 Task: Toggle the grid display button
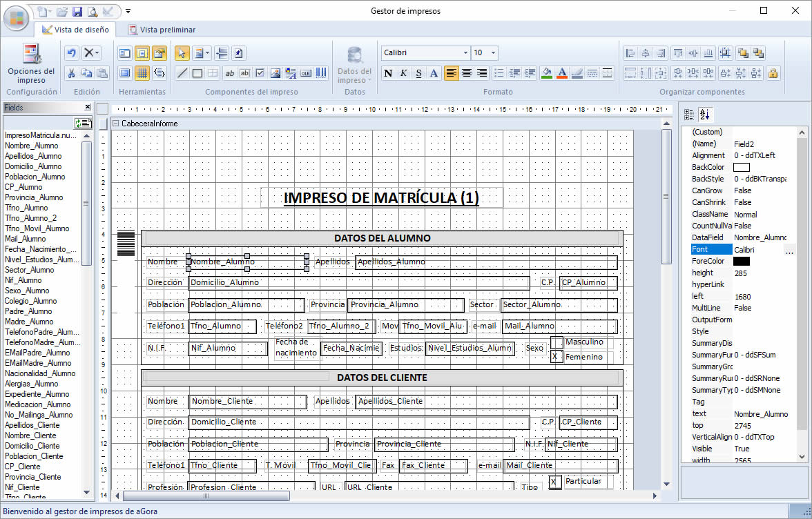tap(142, 73)
